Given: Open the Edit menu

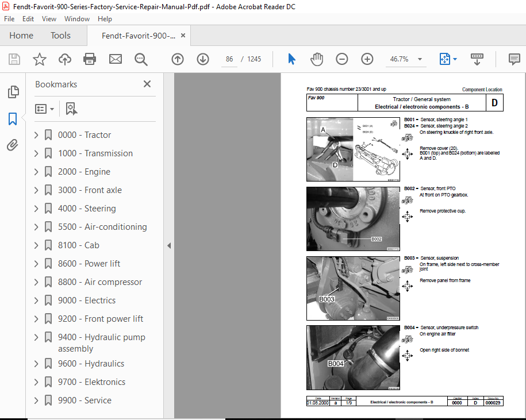Looking at the screenshot, I should 28,19.
